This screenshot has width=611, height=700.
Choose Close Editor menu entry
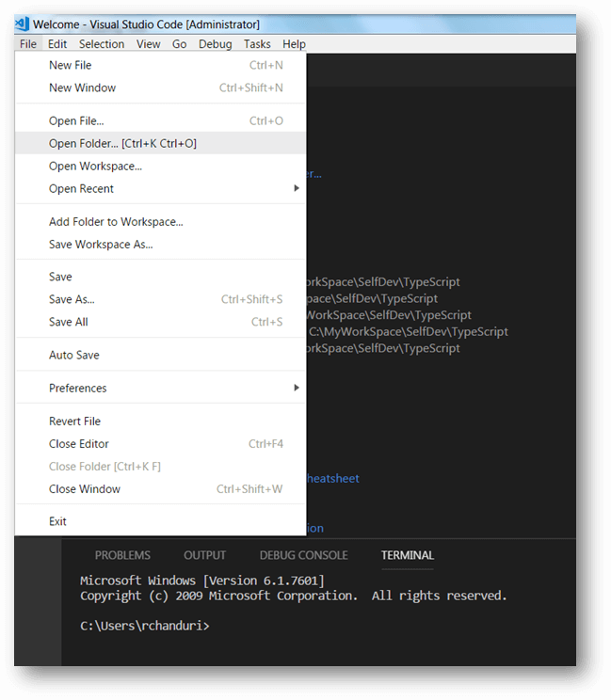pyautogui.click(x=160, y=444)
